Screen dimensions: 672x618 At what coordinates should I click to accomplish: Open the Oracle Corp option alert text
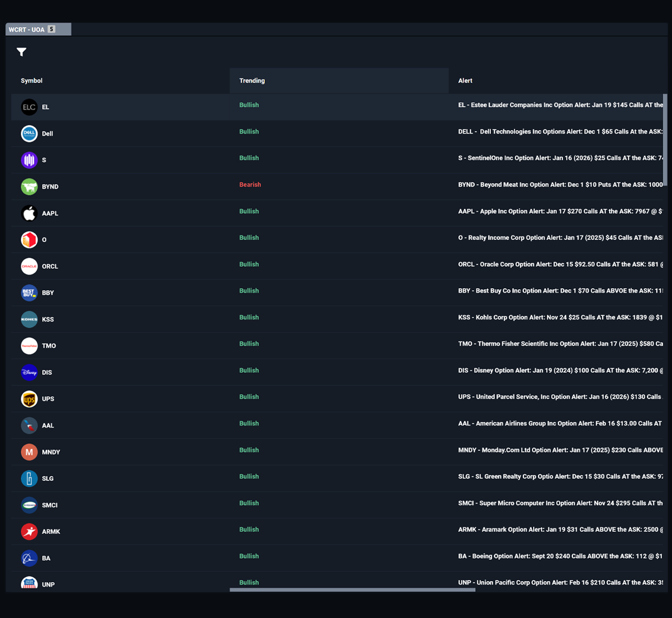click(x=560, y=265)
